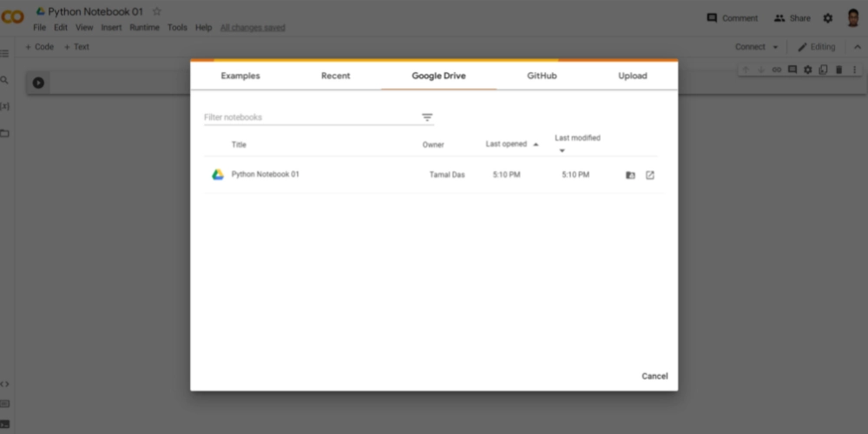Open Python Notebook 01 in new tab icon
This screenshot has height=434, width=868.
[x=650, y=174]
